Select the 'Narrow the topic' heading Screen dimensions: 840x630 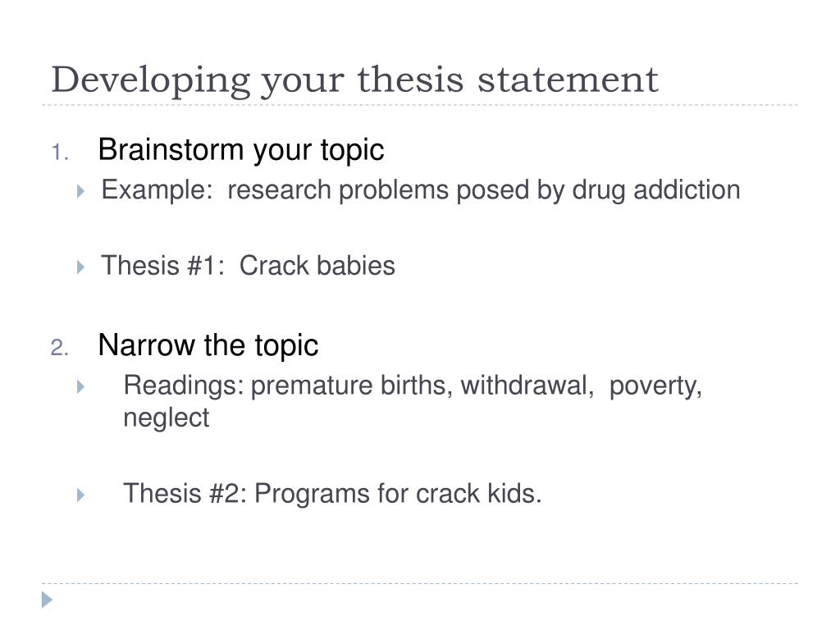pos(208,345)
